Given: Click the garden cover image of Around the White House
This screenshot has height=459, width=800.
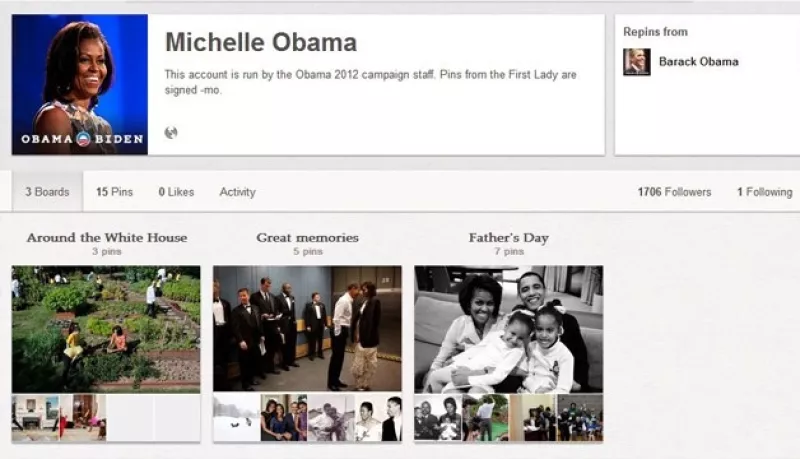Looking at the screenshot, I should coord(106,328).
